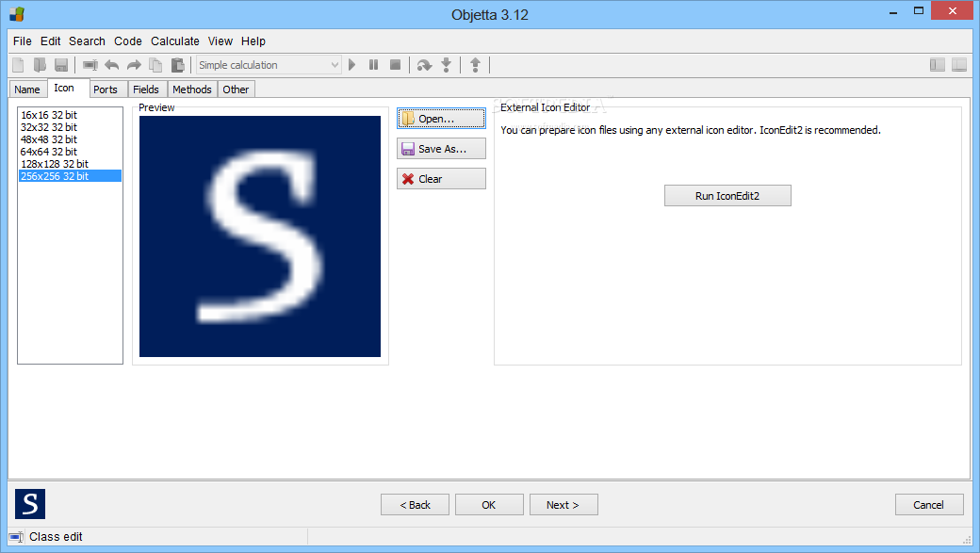Select the 64x64 32 bit size
This screenshot has height=553, width=980.
[70, 152]
